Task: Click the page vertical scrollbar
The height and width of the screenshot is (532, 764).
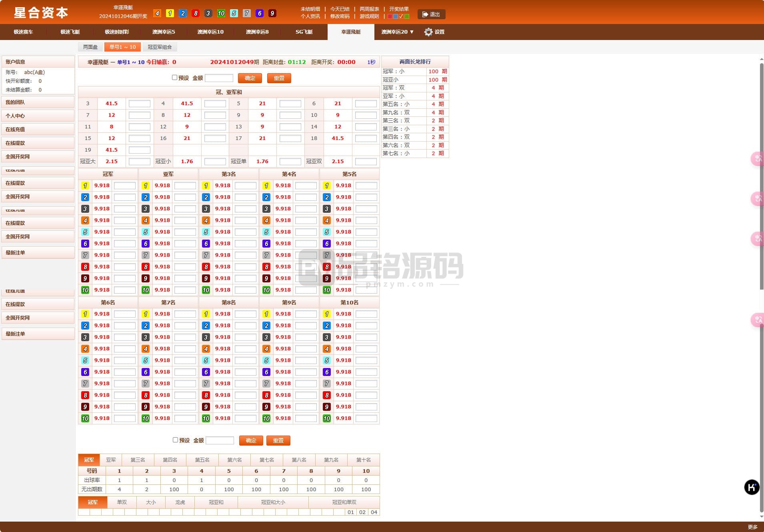Action: (762, 176)
